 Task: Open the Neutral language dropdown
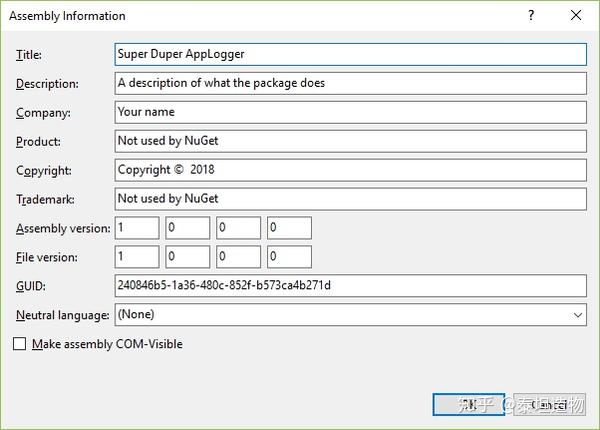coord(340,315)
